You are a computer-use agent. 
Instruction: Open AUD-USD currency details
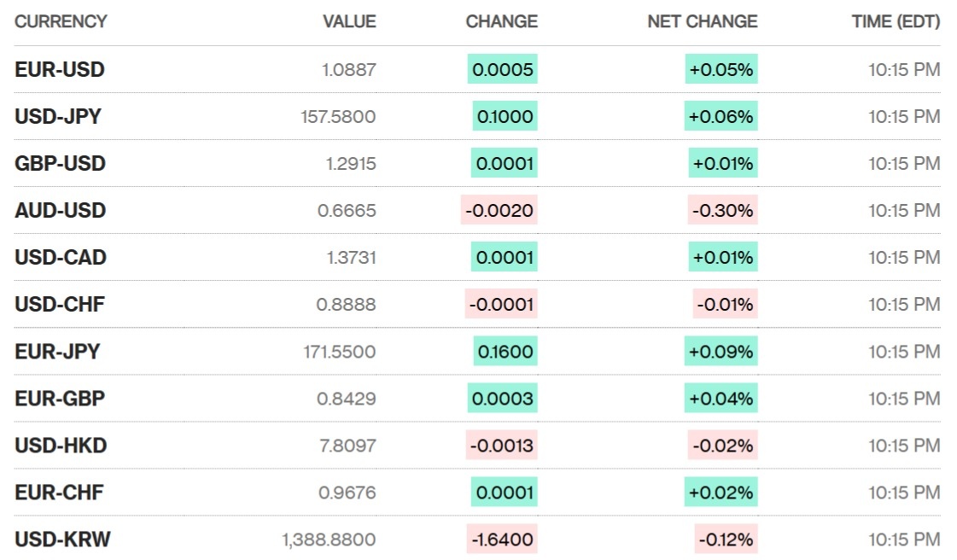click(61, 211)
